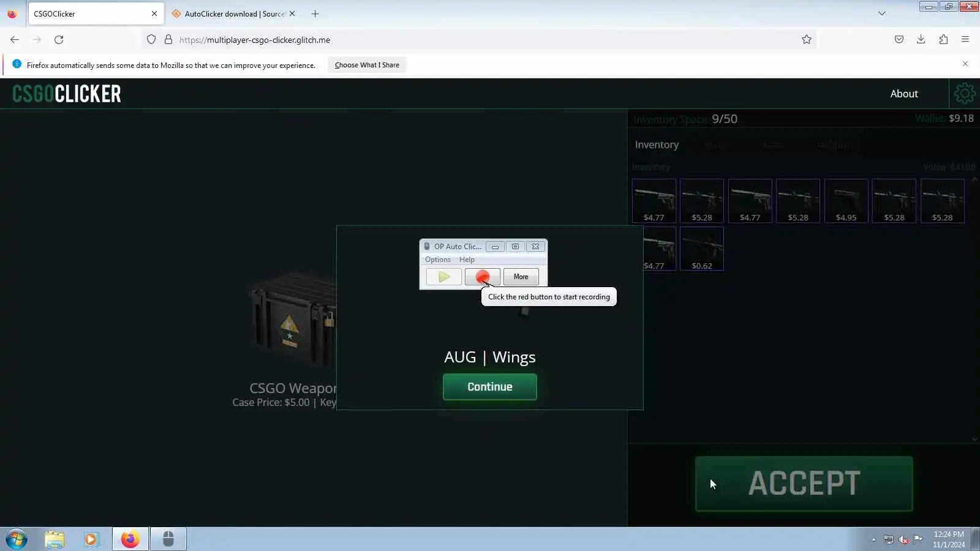This screenshot has height=551, width=980.
Task: Open the Firefox downloads panel
Action: [921, 40]
